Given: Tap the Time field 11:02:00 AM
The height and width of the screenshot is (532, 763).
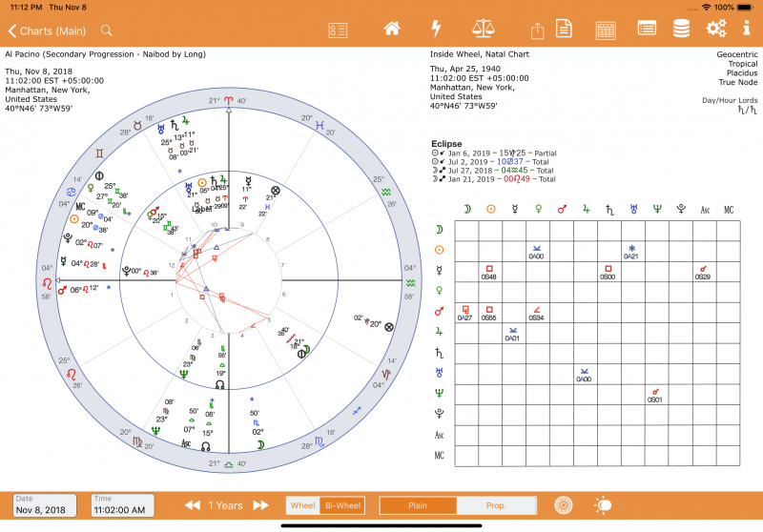Looking at the screenshot, I should [123, 505].
